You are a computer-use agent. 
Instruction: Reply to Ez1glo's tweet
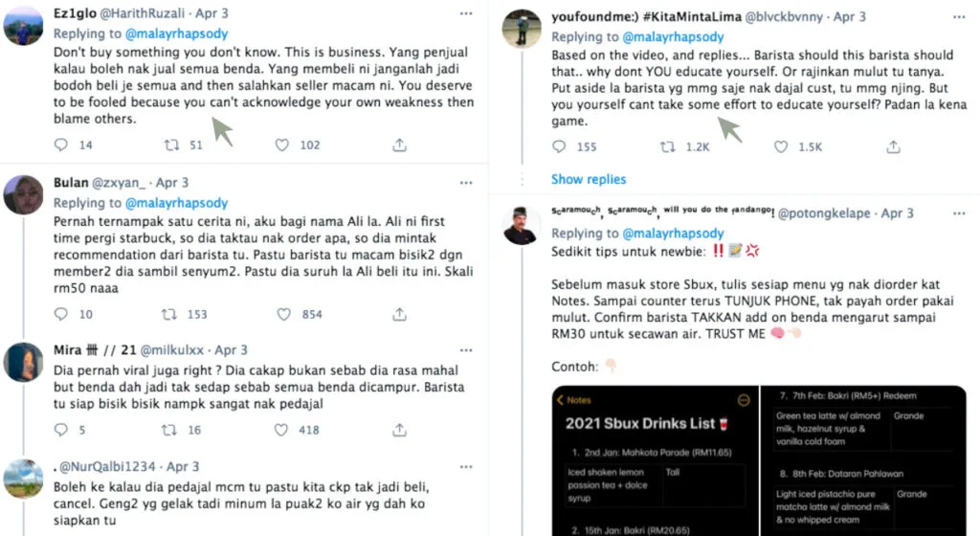point(61,145)
